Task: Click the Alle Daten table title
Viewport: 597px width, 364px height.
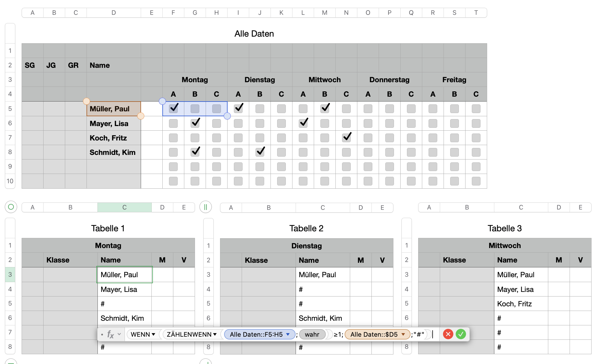Action: pyautogui.click(x=254, y=34)
